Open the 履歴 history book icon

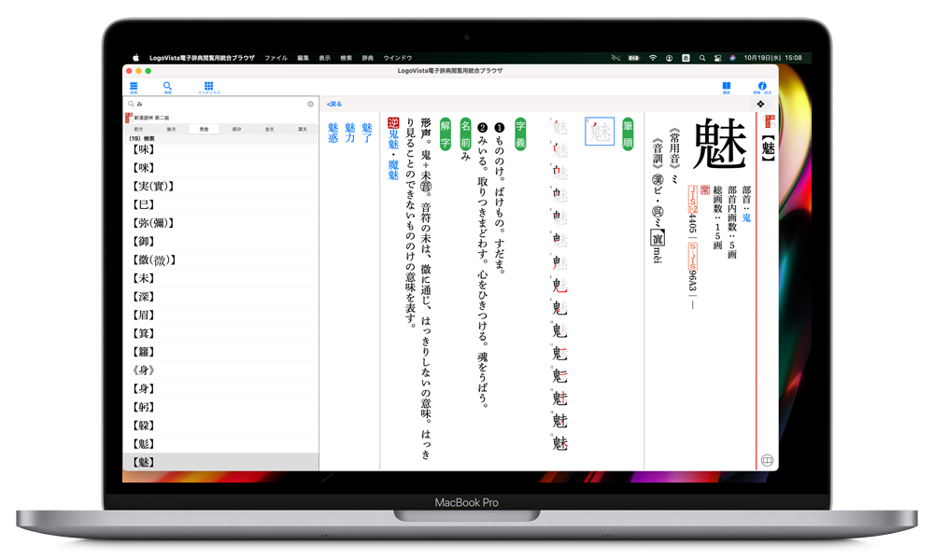coord(726,88)
